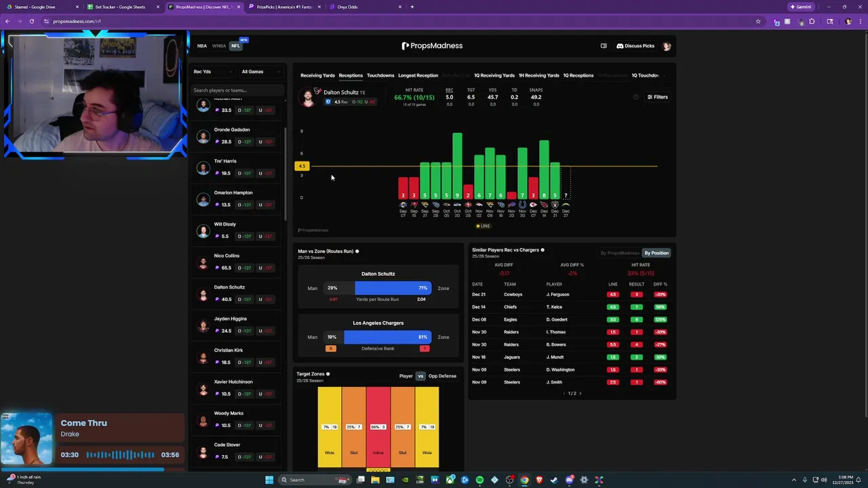Viewport: 868px width, 488px height.
Task: Click Dalton Schultz player headshot in header
Action: coord(309,97)
